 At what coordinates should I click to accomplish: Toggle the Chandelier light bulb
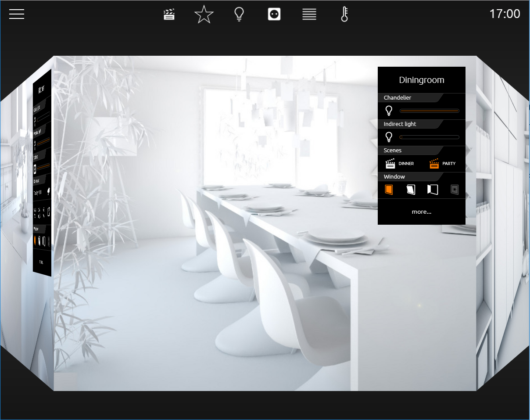(389, 111)
